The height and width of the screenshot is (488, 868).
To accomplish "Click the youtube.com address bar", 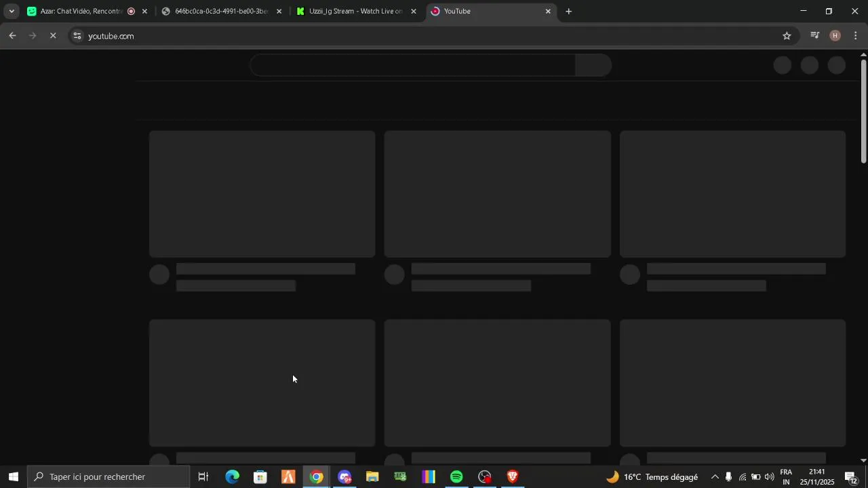I will 434,36.
